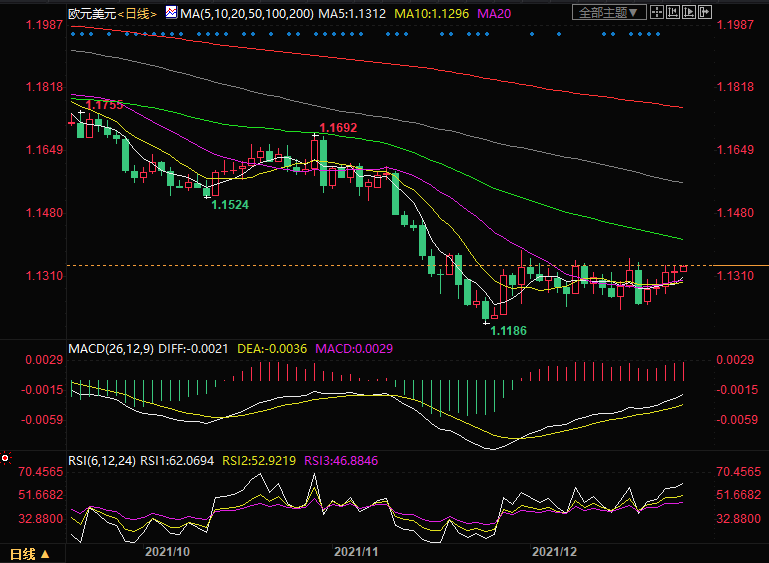
Task: Click the red sun icon beside RSI panel
Action: 6,458
